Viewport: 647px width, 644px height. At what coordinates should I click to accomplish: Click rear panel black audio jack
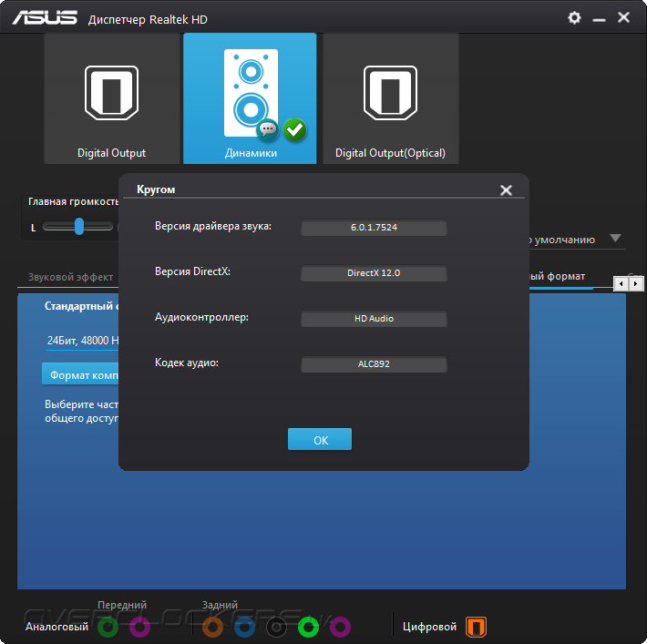click(276, 627)
